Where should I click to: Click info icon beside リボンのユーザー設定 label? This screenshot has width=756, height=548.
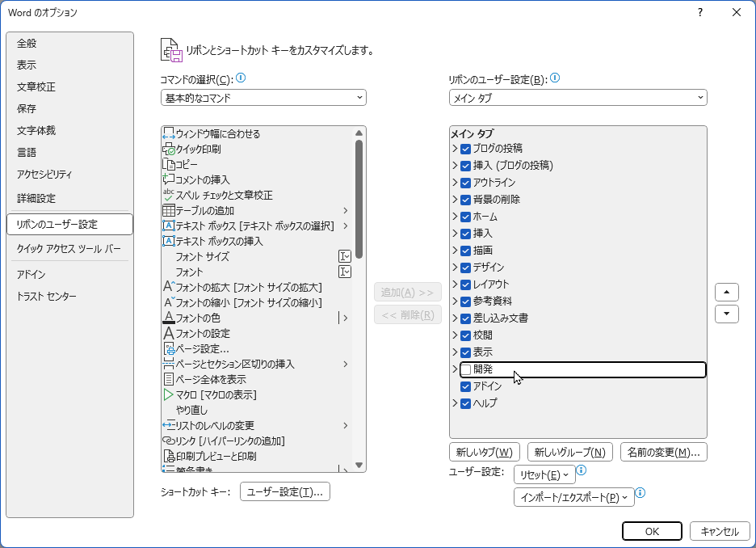555,78
